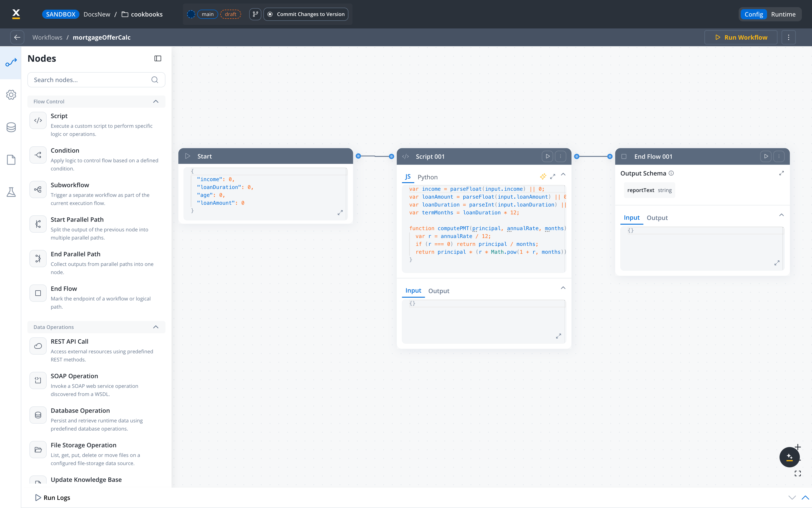This screenshot has height=508, width=812.
Task: Select Python as the script language
Action: pyautogui.click(x=428, y=177)
